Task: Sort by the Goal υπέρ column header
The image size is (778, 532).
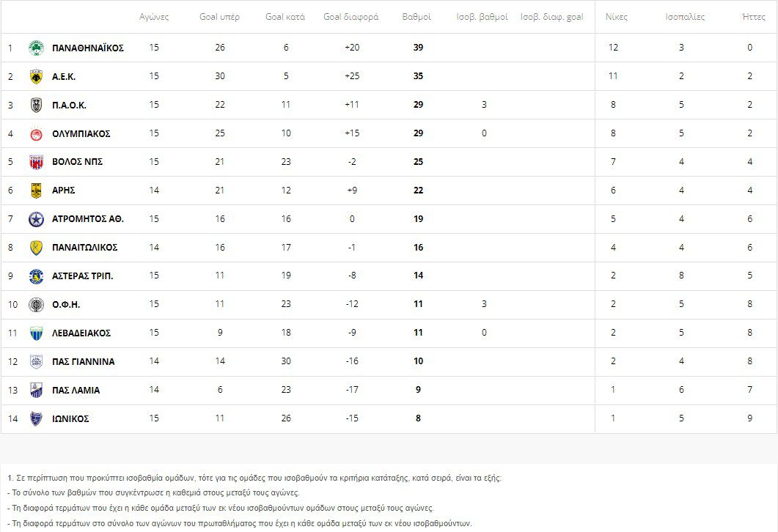Action: pyautogui.click(x=219, y=17)
